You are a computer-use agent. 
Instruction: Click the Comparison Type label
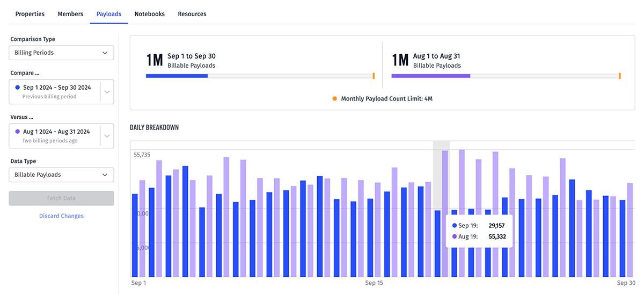point(33,39)
